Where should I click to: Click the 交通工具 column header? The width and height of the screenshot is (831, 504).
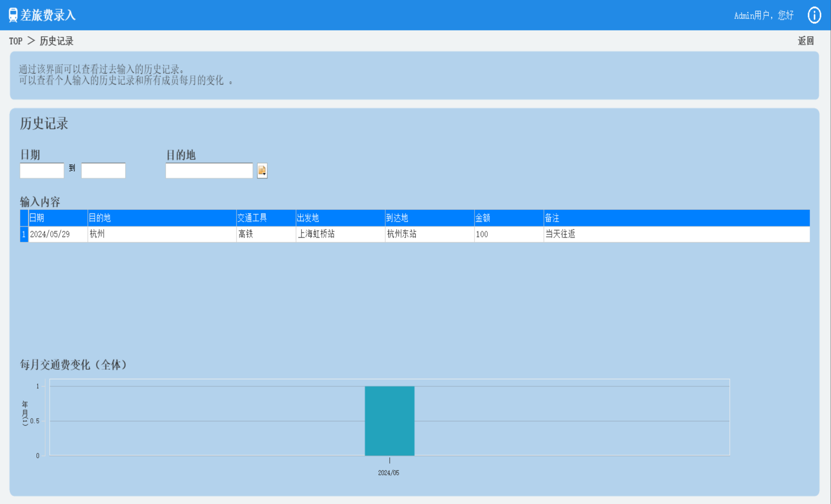pyautogui.click(x=266, y=218)
